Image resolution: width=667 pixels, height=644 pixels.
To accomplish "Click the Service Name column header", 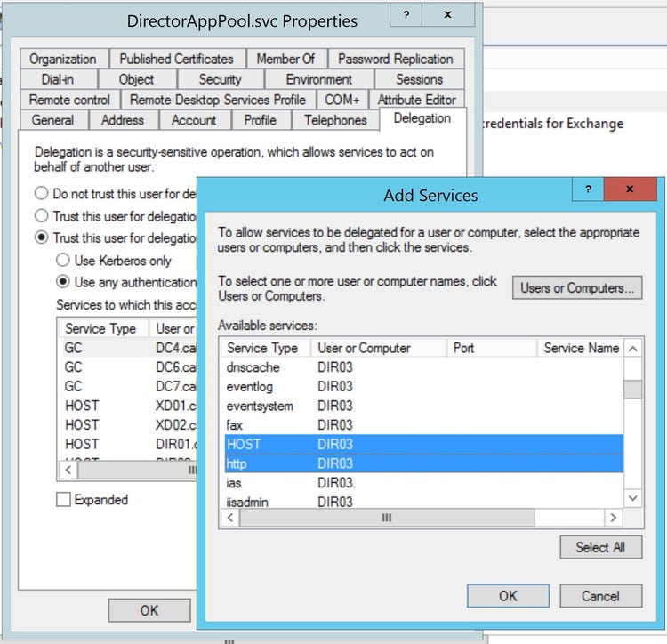I will tap(580, 348).
